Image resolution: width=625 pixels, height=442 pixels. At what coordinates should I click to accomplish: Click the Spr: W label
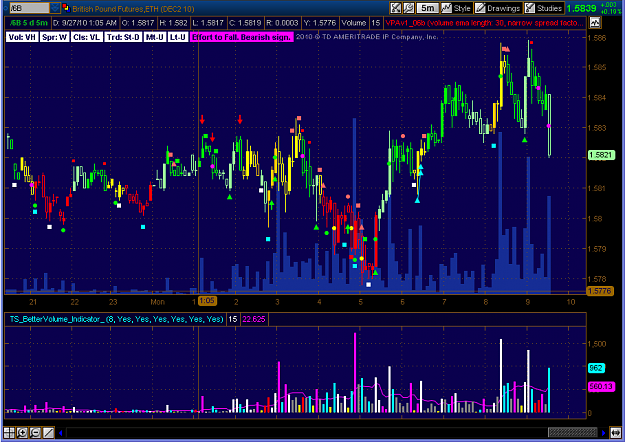coord(55,37)
